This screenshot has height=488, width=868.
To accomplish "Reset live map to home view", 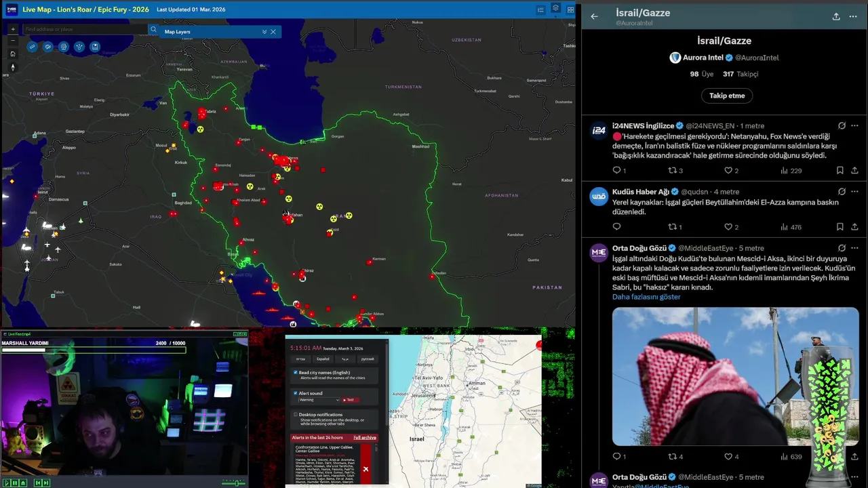I will [x=12, y=54].
